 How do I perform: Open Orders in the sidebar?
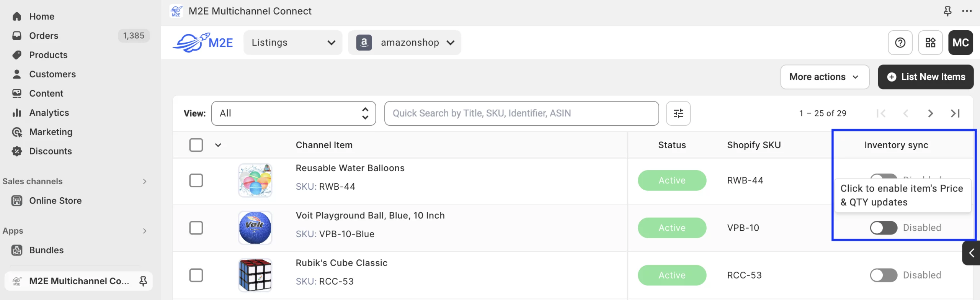(x=44, y=36)
